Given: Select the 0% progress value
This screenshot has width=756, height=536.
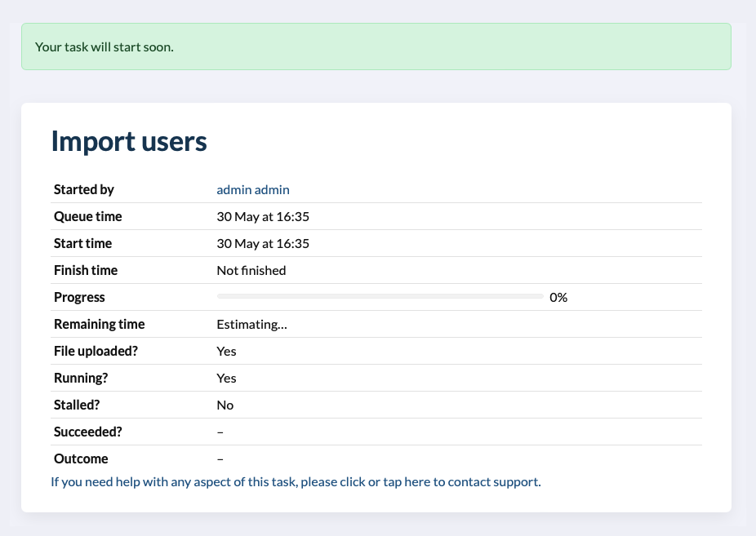Looking at the screenshot, I should click(558, 298).
